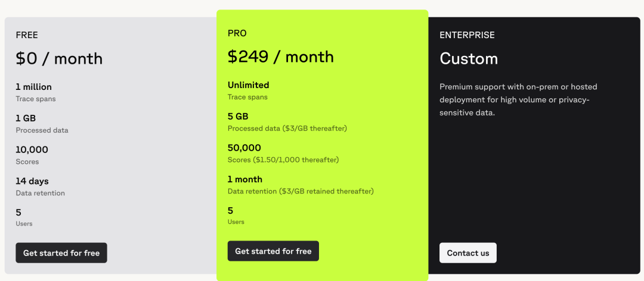
Task: Click the 10,000 scores value
Action: [32, 149]
